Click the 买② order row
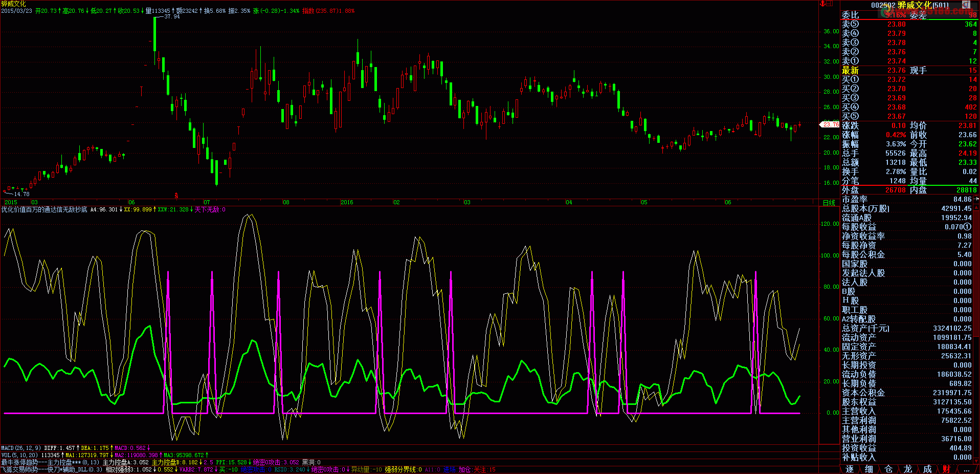Viewport: 980px width, 474px height. pyautogui.click(x=909, y=89)
